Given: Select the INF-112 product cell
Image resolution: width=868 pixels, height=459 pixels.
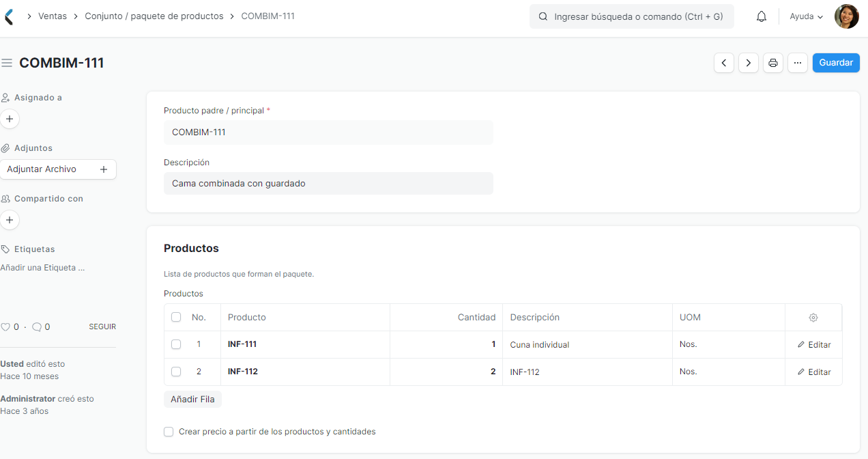Looking at the screenshot, I should point(305,372).
